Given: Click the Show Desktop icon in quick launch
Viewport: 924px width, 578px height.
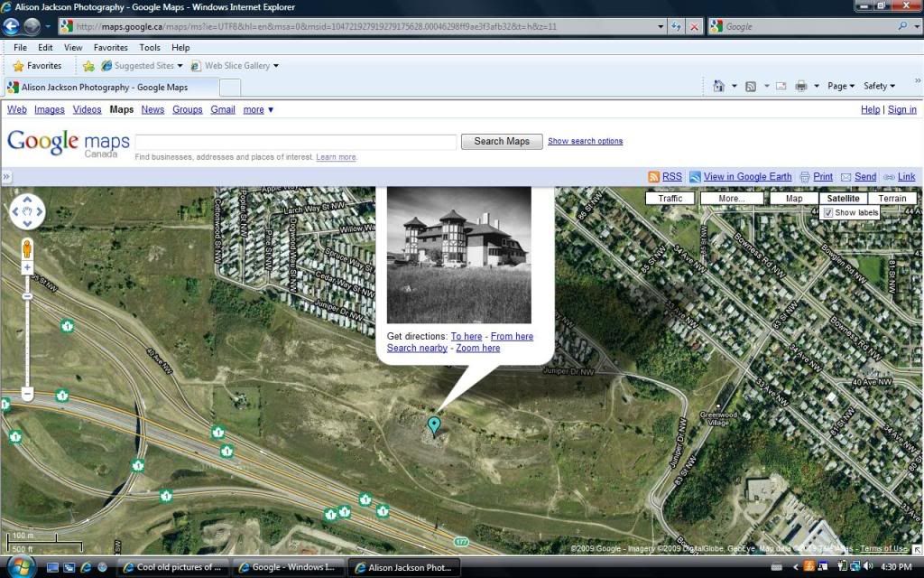Looking at the screenshot, I should [x=52, y=567].
